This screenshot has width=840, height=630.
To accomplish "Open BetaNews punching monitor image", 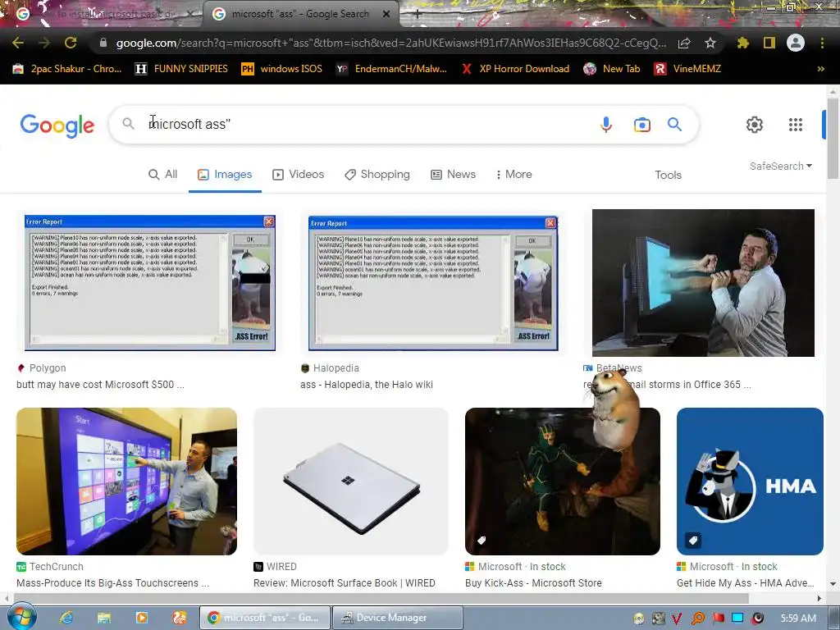I will pos(703,283).
